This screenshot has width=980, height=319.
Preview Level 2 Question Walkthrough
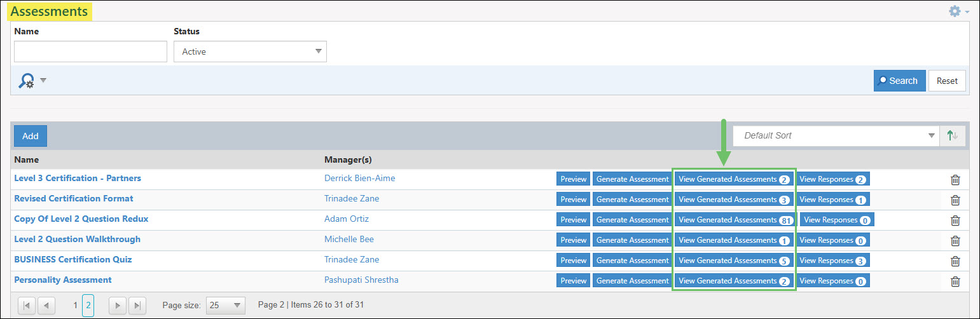[574, 240]
